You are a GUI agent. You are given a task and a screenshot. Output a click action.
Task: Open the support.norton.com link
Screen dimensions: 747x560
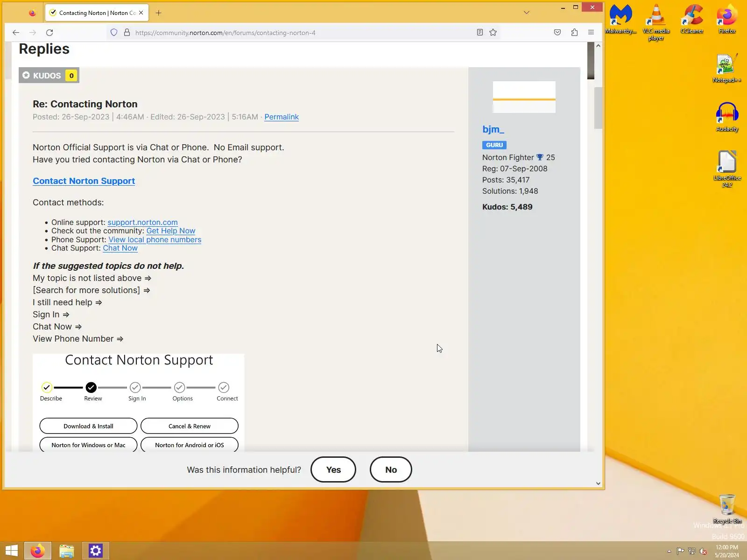pyautogui.click(x=142, y=223)
